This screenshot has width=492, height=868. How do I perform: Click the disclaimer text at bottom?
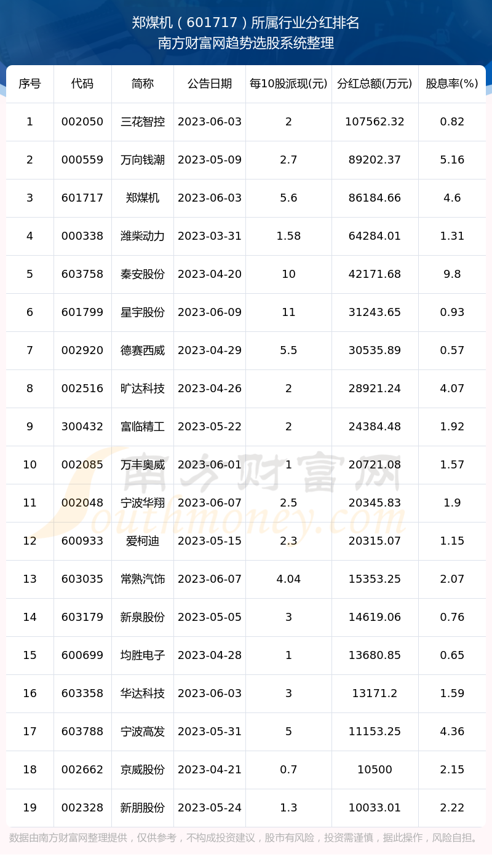click(x=245, y=838)
